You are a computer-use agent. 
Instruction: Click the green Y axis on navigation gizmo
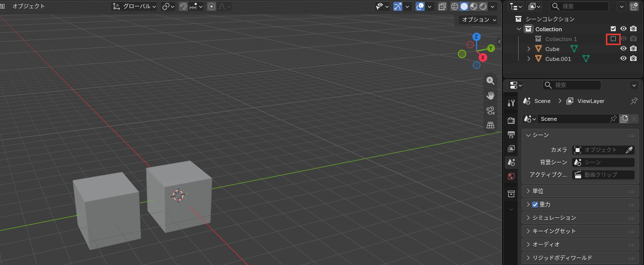click(491, 48)
